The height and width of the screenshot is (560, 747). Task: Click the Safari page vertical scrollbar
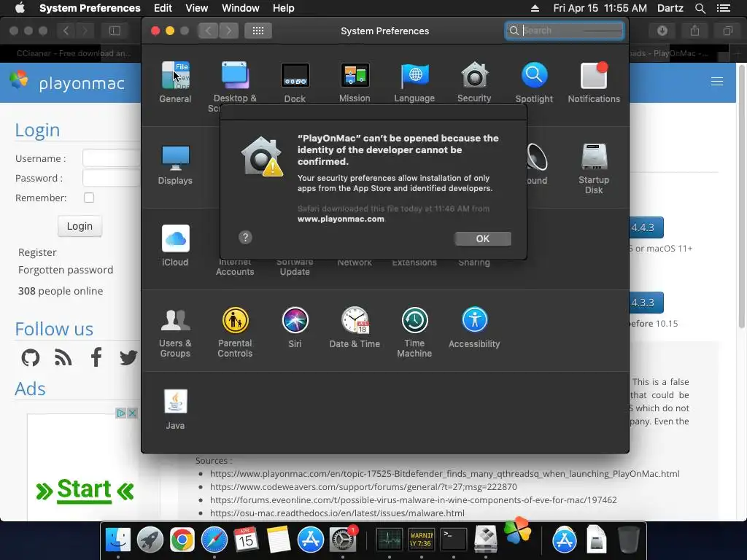pyautogui.click(x=742, y=198)
